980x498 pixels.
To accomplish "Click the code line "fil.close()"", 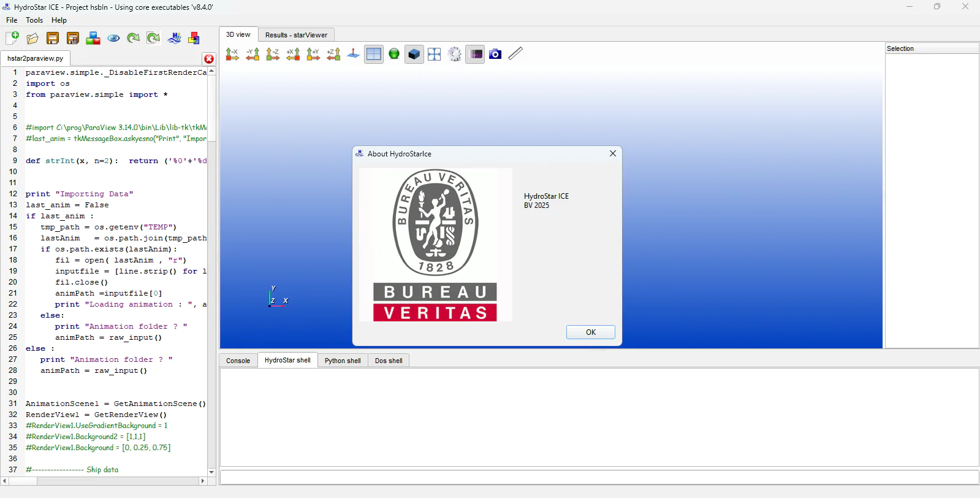I will click(82, 282).
